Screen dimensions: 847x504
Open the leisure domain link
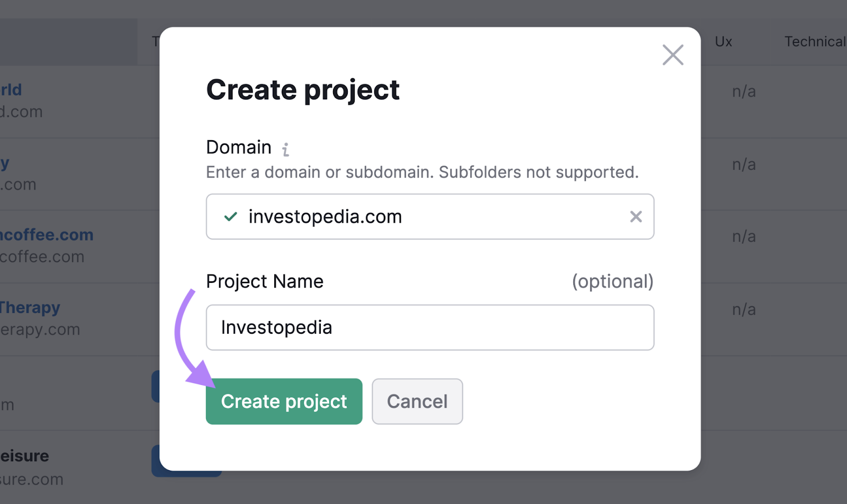24,455
